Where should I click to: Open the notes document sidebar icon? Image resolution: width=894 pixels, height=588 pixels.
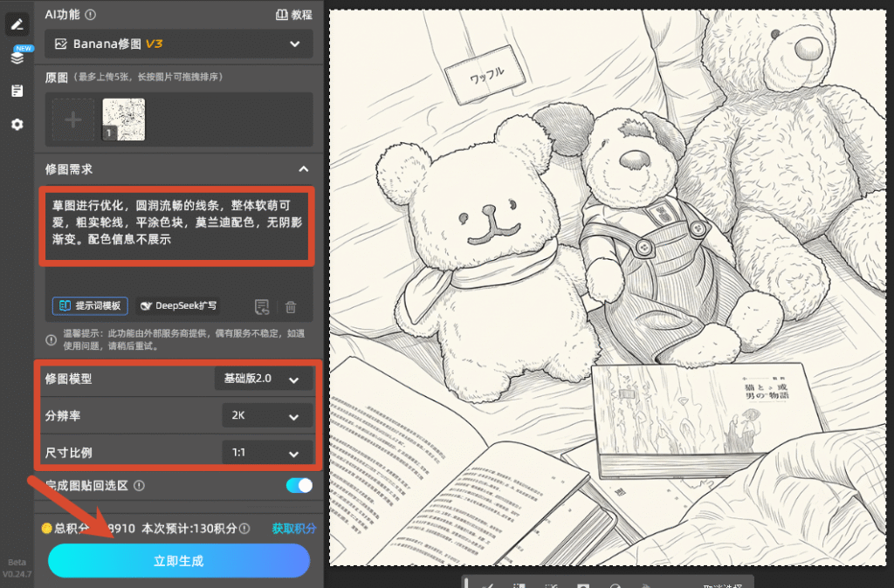click(17, 91)
